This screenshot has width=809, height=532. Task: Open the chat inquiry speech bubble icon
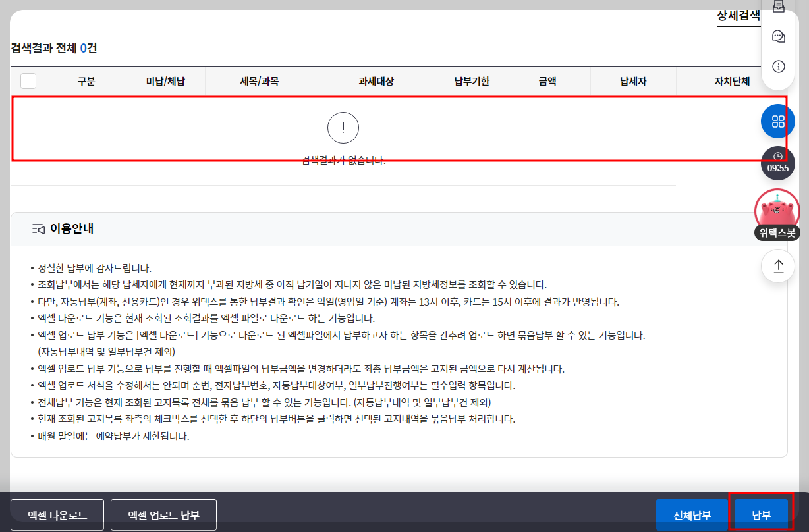click(778, 36)
